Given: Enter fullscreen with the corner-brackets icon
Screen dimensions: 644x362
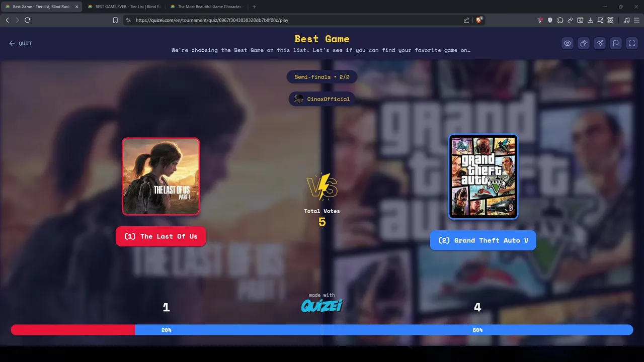Looking at the screenshot, I should click(632, 43).
